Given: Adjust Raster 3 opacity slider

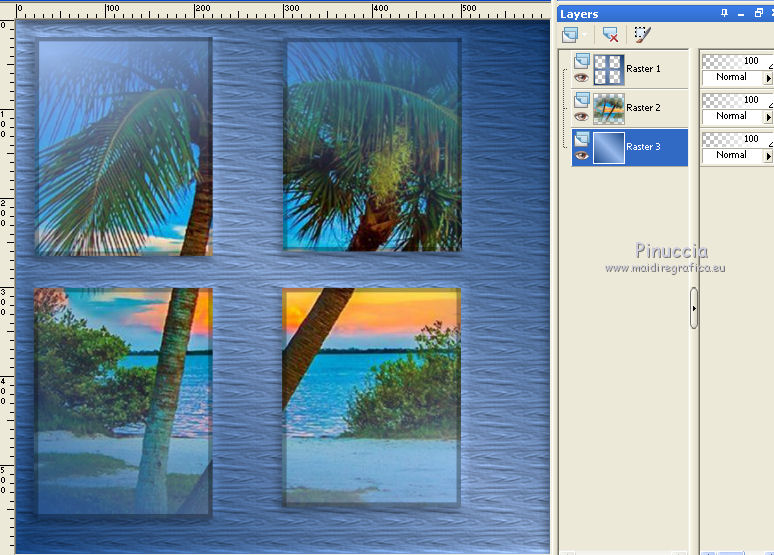Looking at the screenshot, I should coord(737,139).
